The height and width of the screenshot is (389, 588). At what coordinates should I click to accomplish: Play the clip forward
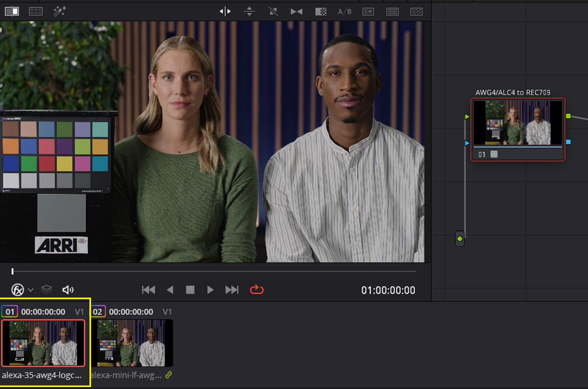(x=211, y=290)
